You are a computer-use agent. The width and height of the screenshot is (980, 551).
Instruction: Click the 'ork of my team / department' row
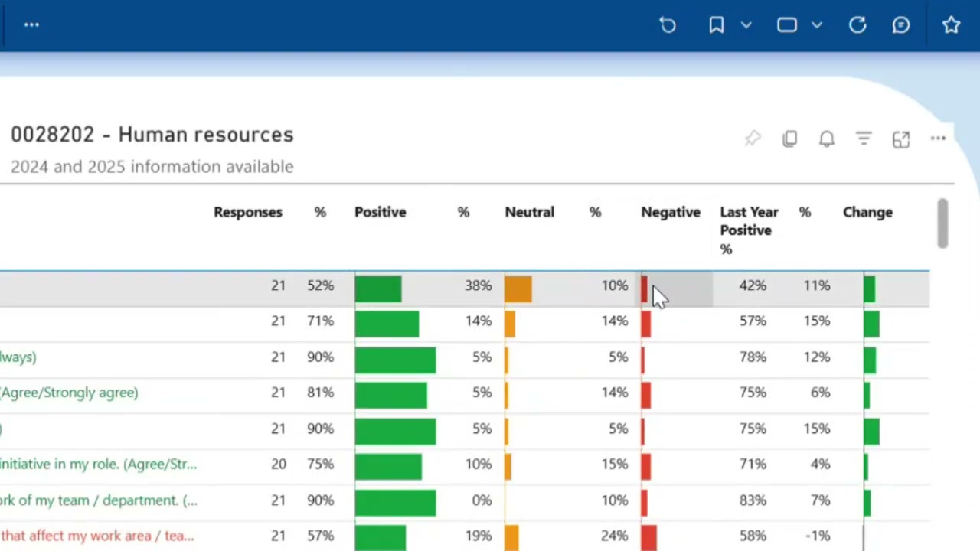click(x=98, y=500)
